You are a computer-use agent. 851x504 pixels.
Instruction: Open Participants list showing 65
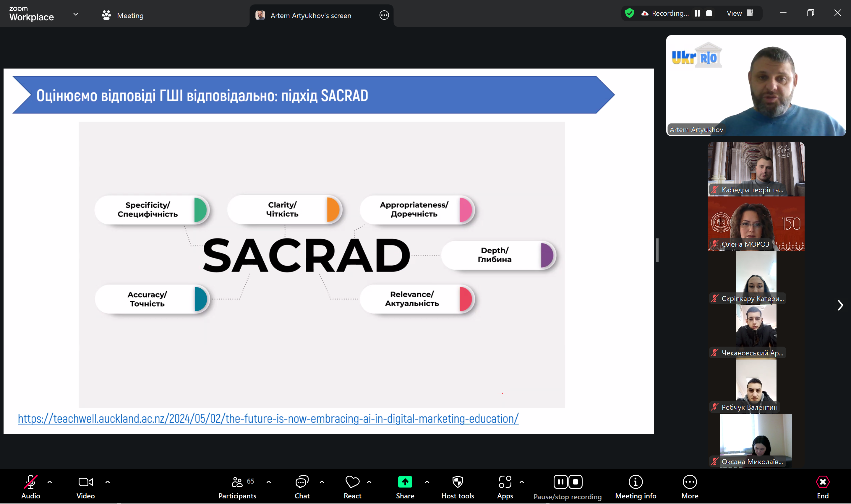tap(237, 487)
